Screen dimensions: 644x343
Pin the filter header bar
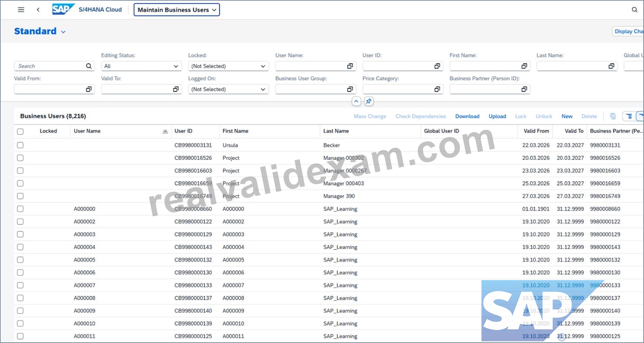(x=368, y=101)
